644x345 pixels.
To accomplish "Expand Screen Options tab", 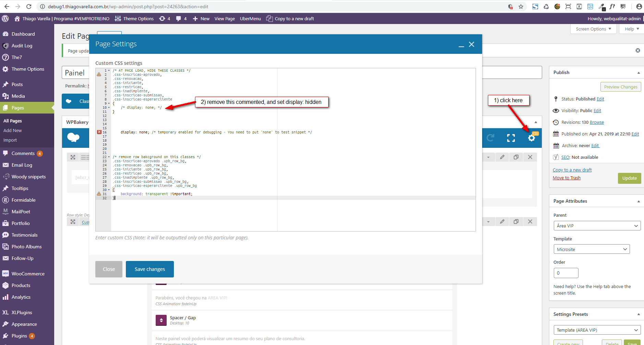I will click(594, 29).
